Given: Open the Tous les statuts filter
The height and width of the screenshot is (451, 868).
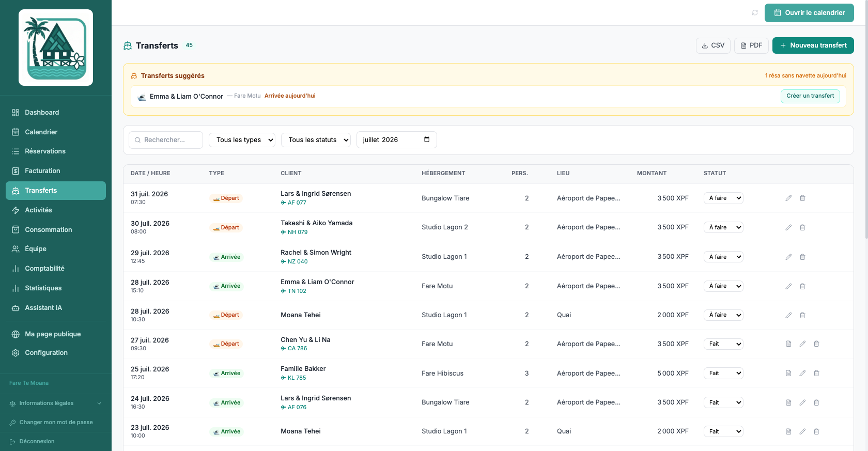Looking at the screenshot, I should click(316, 140).
